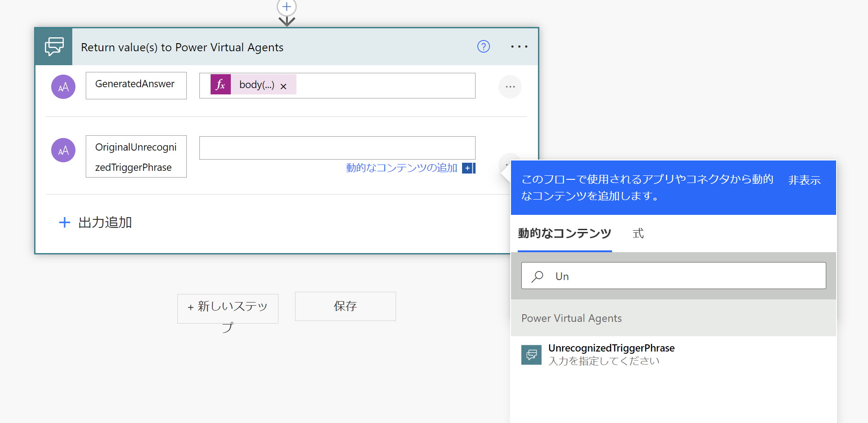Click the blue plus icon next to 動的なコンテンツの追加
868x423 pixels.
coord(467,168)
